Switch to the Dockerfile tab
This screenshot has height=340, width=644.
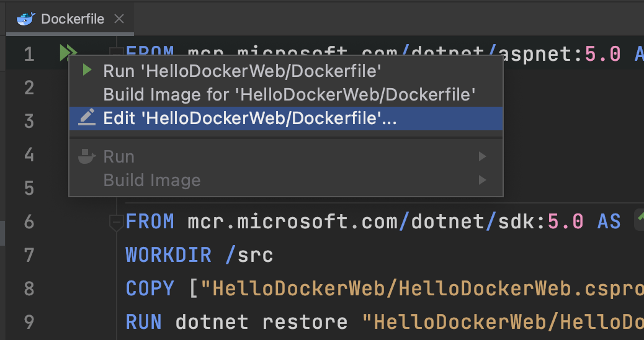pos(72,19)
